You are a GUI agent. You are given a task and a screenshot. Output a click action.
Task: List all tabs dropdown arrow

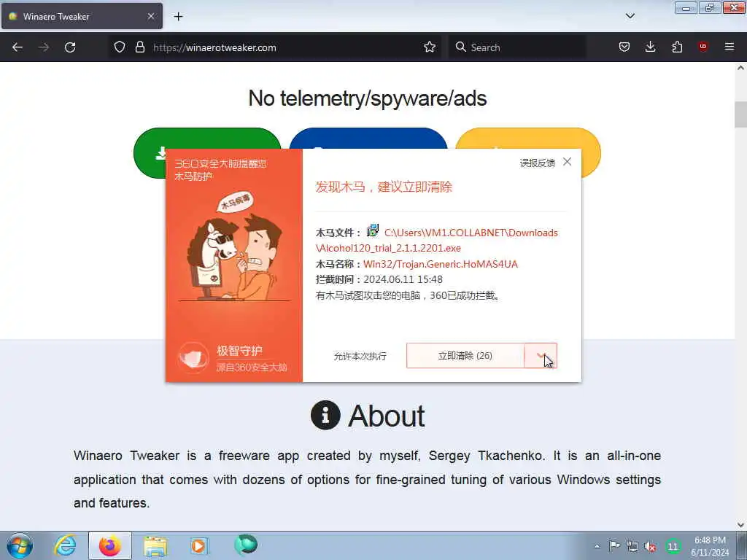coord(630,16)
